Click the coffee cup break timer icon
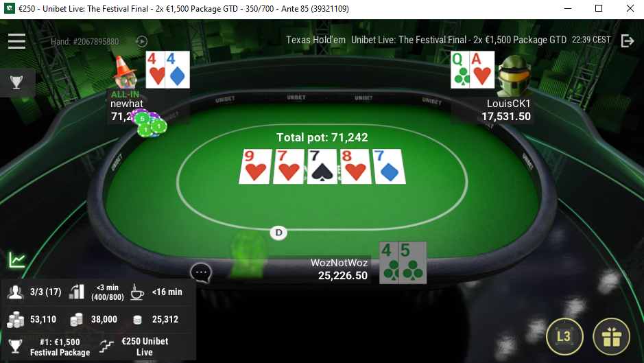This screenshot has height=363, width=644. coord(137,292)
